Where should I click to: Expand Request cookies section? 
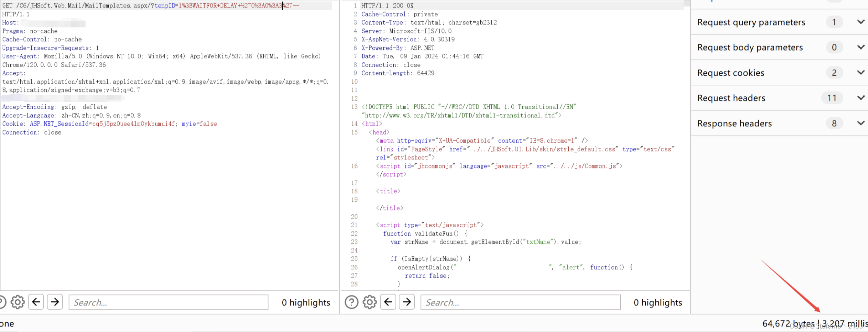(861, 73)
